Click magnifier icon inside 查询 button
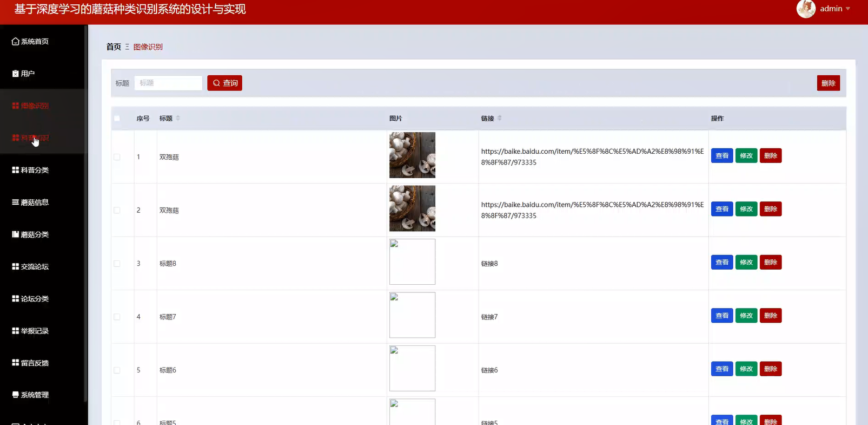Screen dimensions: 868x425 pyautogui.click(x=216, y=83)
